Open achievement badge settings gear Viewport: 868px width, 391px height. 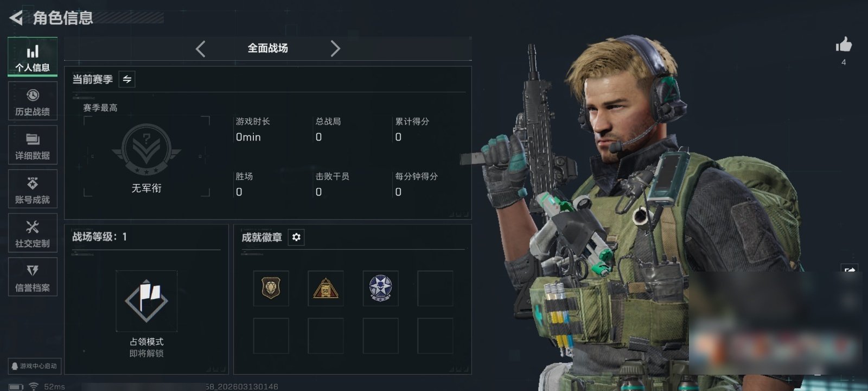[296, 237]
